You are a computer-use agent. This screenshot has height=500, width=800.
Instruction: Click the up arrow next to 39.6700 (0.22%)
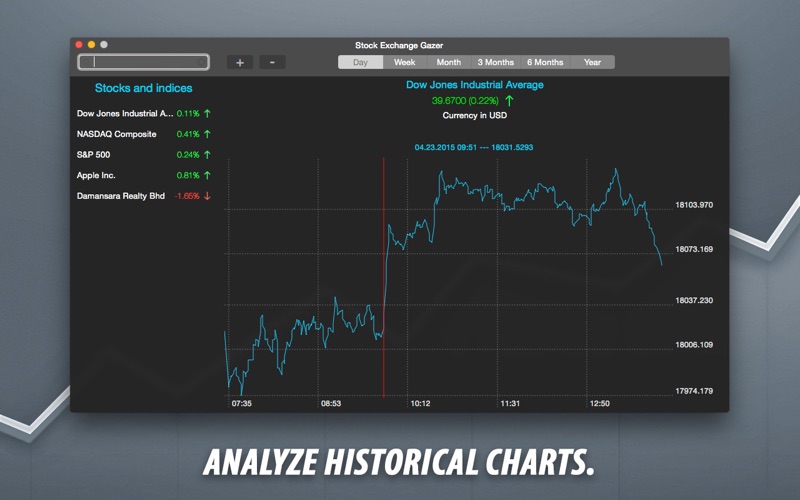(509, 101)
